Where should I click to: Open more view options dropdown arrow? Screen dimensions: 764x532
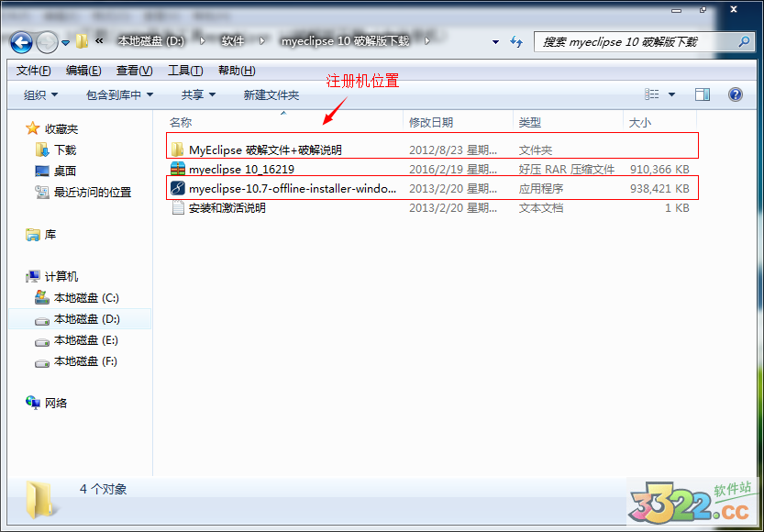[672, 94]
